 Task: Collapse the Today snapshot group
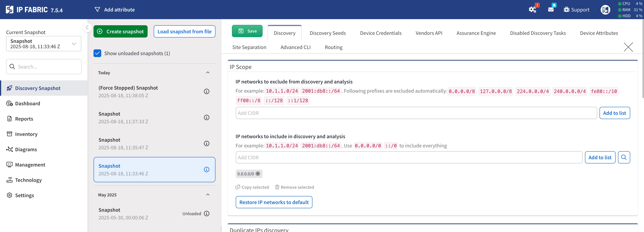208,73
